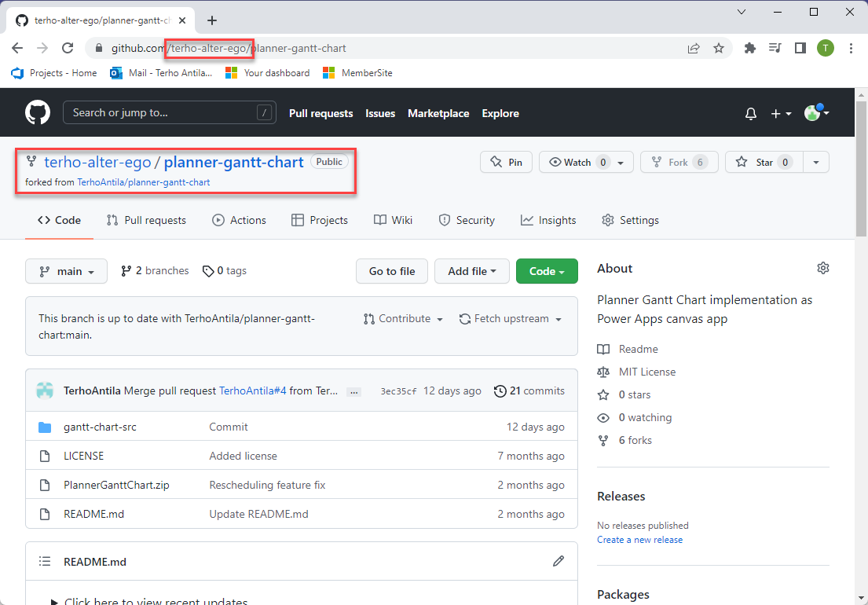Open the main branch dropdown
Image resolution: width=868 pixels, height=605 pixels.
66,271
